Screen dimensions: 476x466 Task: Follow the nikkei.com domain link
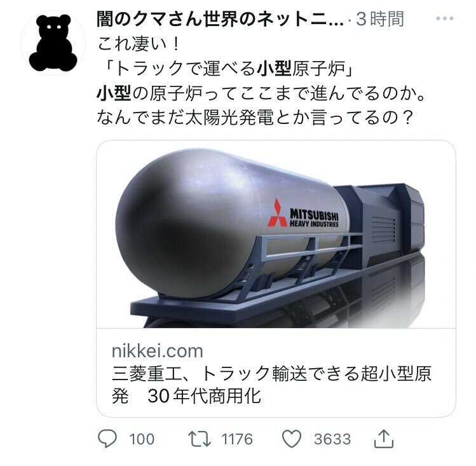[157, 351]
